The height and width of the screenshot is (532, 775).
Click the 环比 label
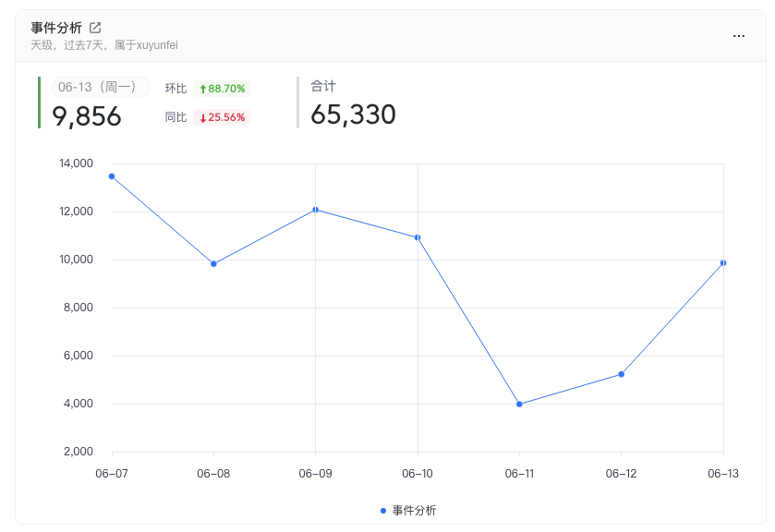coord(176,89)
